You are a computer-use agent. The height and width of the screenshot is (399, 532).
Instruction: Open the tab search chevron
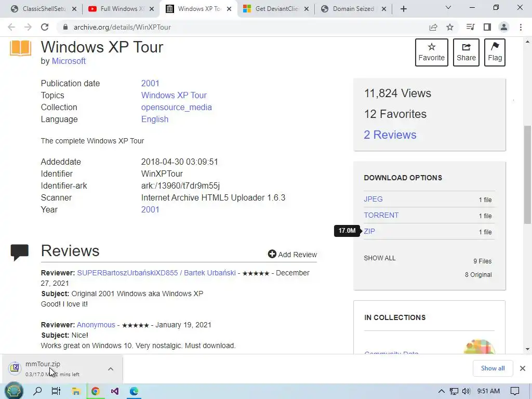coord(448,7)
